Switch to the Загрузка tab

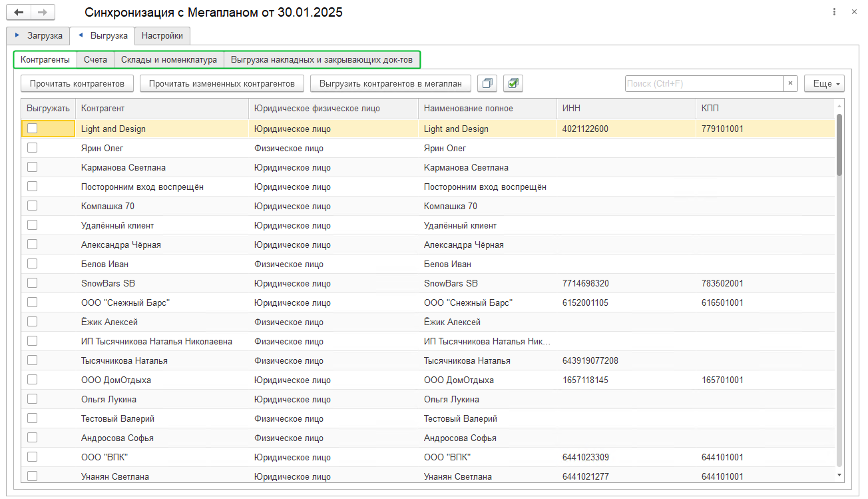tap(38, 35)
